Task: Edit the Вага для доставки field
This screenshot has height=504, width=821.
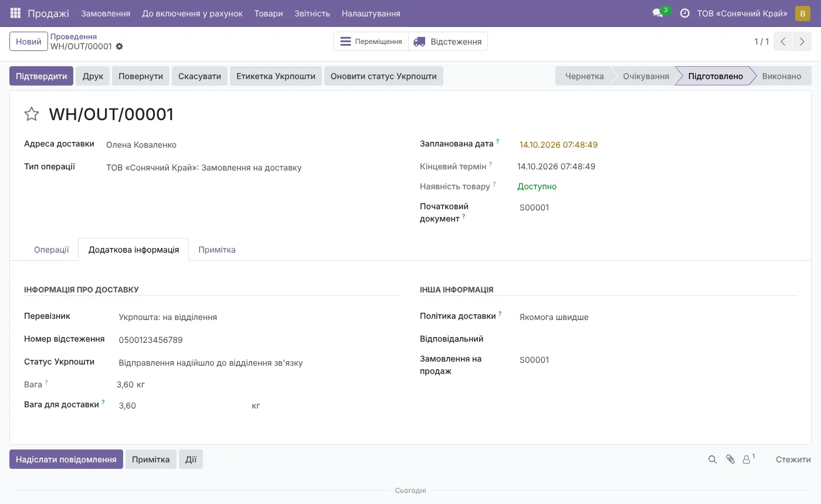Action: (x=182, y=406)
